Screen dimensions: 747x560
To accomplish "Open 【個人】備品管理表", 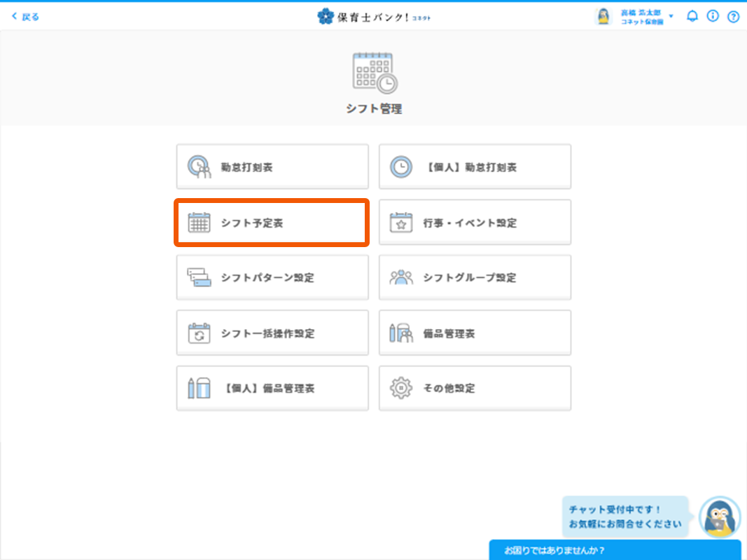I will [272, 388].
